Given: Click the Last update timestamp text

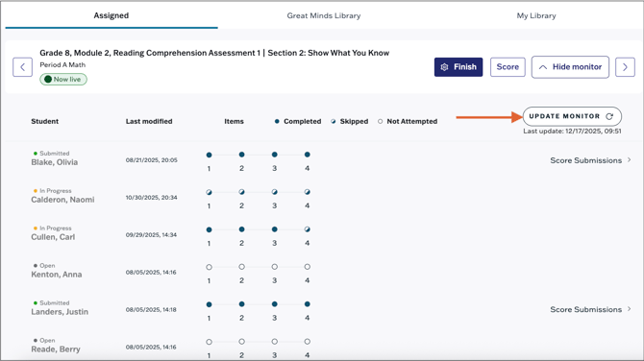Looking at the screenshot, I should coord(572,132).
